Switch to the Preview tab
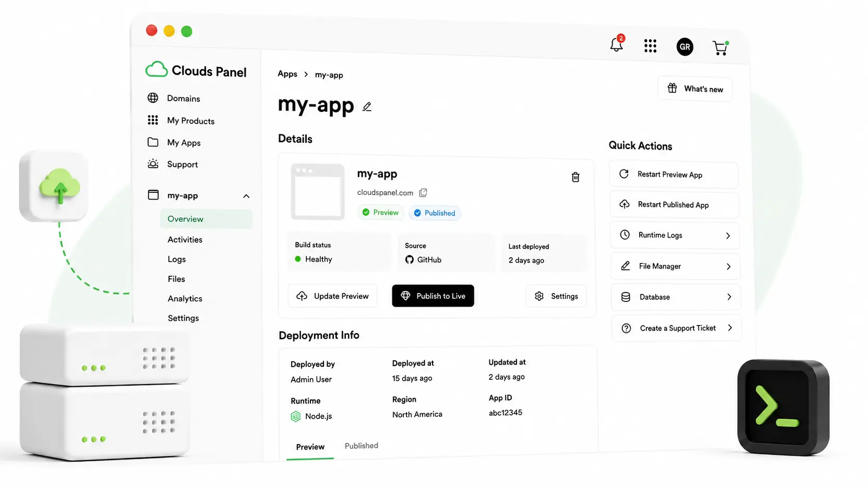The height and width of the screenshot is (489, 868). (x=310, y=447)
